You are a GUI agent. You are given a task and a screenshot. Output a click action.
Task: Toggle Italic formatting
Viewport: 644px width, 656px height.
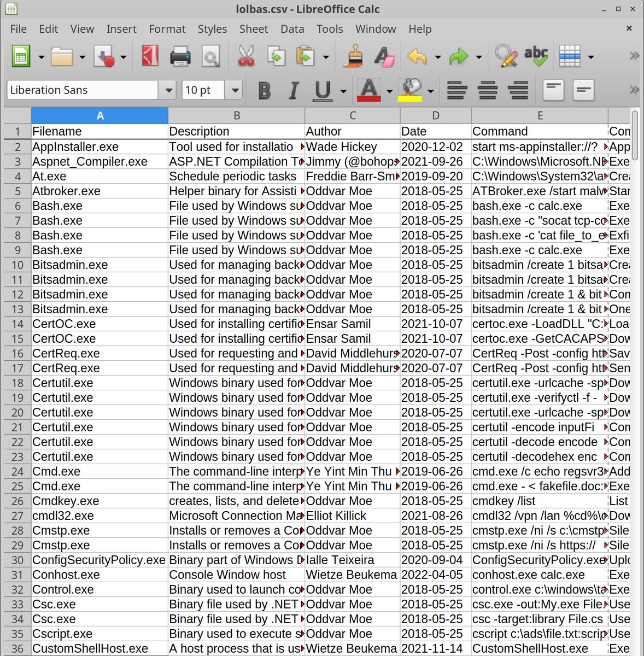click(294, 90)
